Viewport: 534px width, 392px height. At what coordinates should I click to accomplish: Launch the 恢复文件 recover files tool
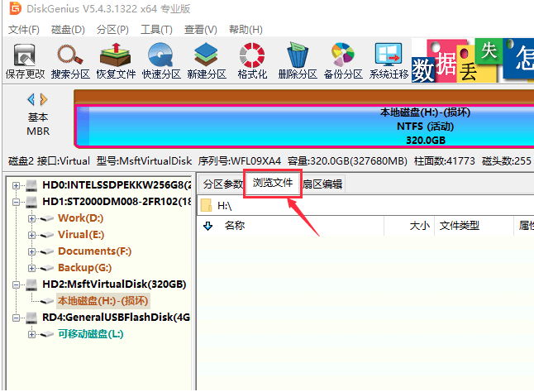(x=116, y=60)
